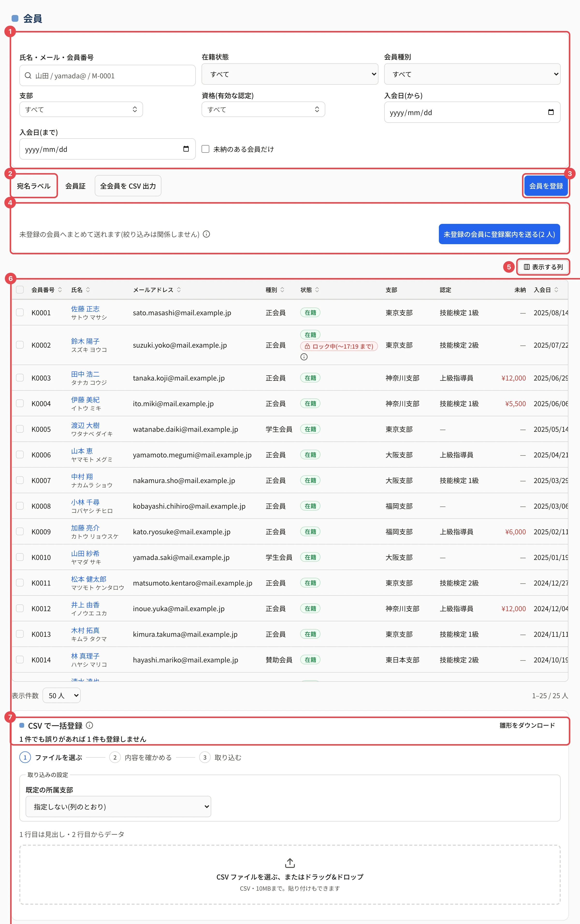Open member 林 真理子 profile link
Image resolution: width=580 pixels, height=924 pixels.
point(85,656)
